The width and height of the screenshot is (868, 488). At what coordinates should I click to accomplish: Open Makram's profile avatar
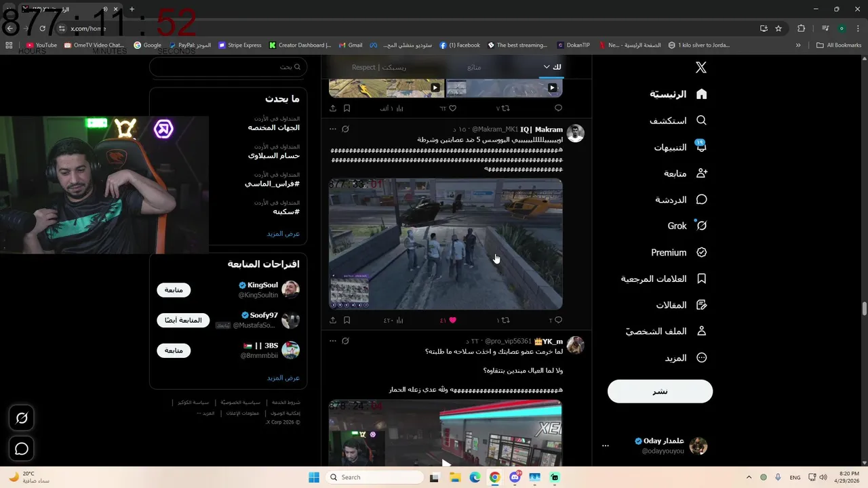575,133
